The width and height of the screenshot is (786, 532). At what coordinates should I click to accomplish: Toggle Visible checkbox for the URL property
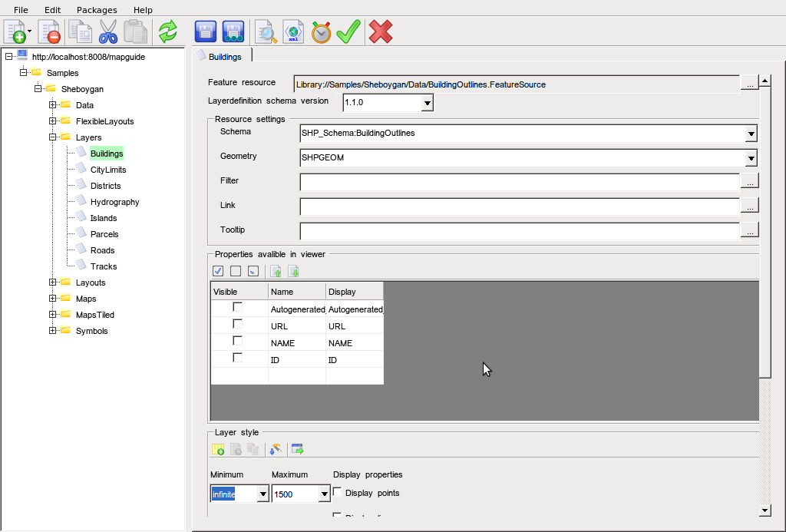238,324
